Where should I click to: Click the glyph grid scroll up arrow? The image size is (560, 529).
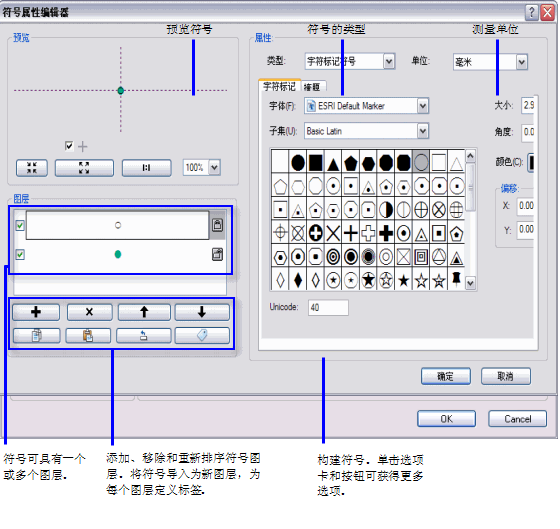click(470, 156)
